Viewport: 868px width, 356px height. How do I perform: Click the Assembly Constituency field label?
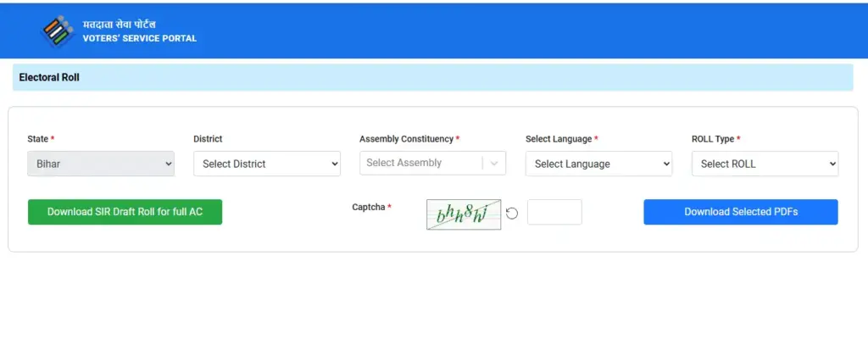(x=409, y=139)
